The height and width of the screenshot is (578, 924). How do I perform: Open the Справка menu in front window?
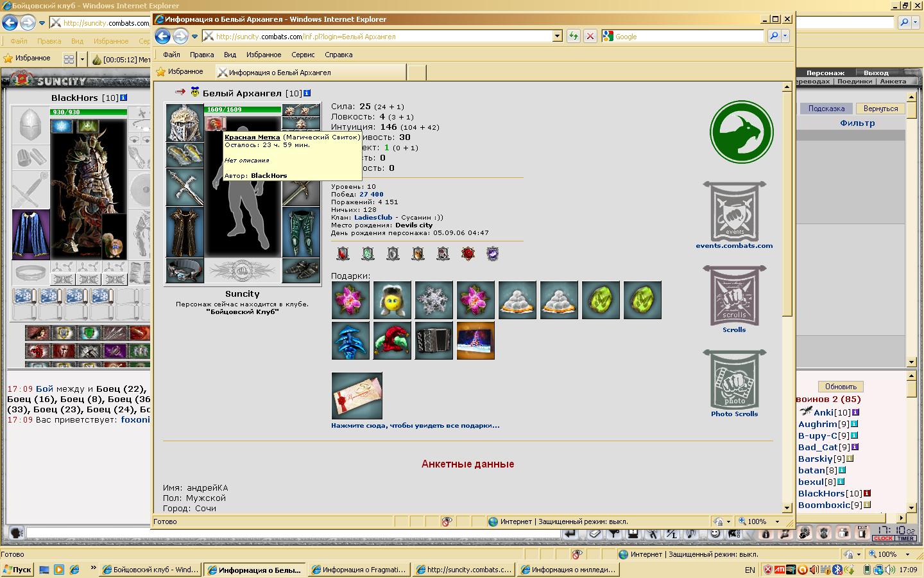click(339, 55)
